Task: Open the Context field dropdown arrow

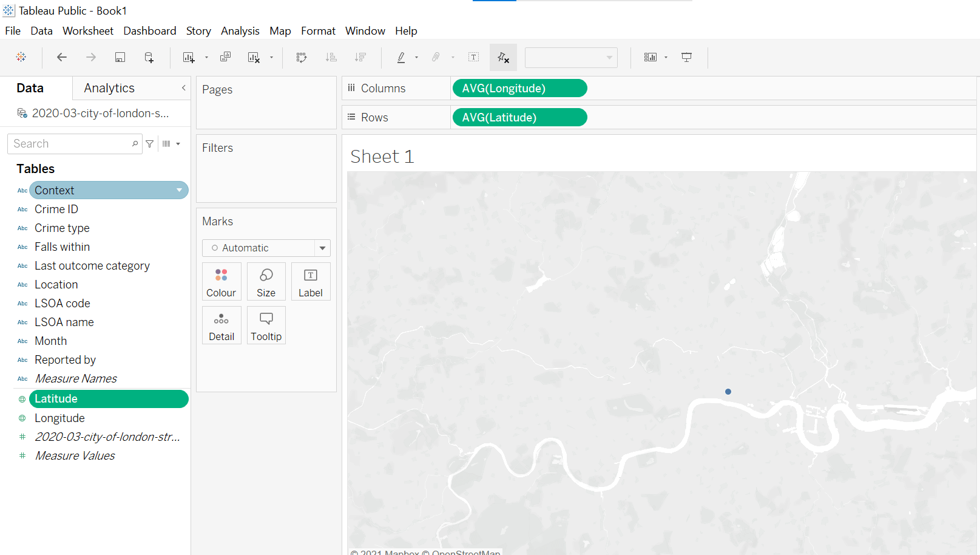Action: 179,190
